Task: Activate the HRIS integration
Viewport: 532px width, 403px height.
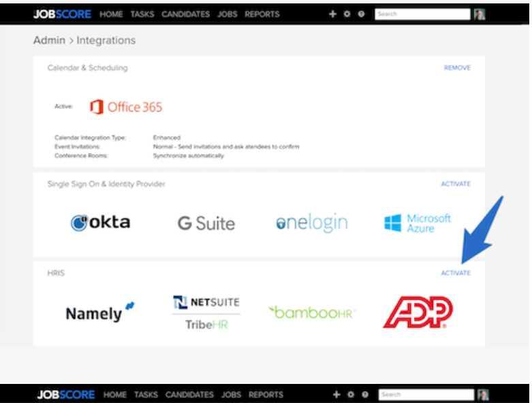Action: coord(455,273)
